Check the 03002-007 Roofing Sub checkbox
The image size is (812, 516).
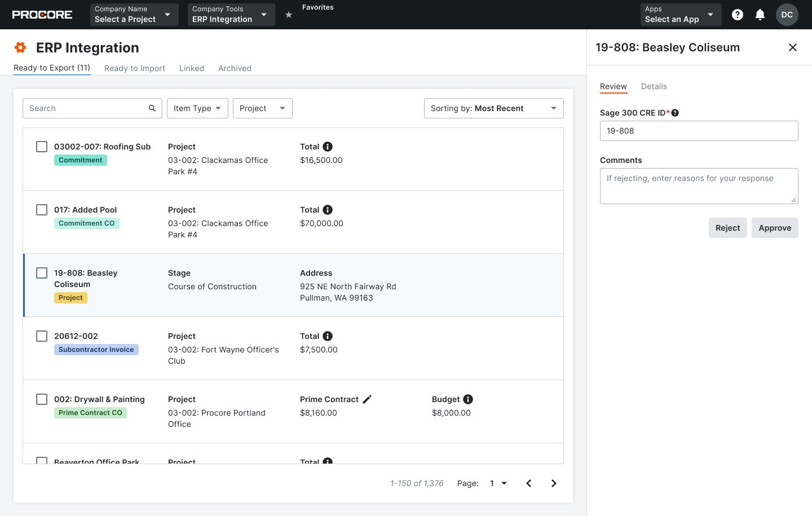(42, 147)
